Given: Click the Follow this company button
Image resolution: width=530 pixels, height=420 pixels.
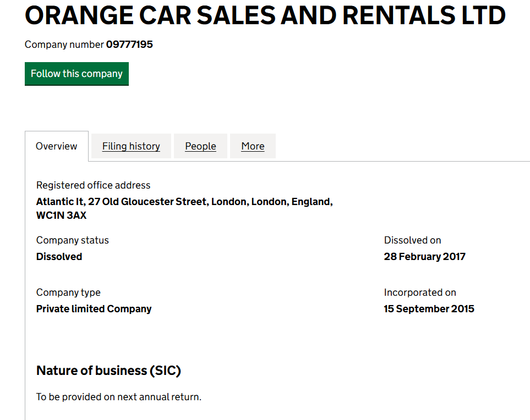Looking at the screenshot, I should 77,74.
